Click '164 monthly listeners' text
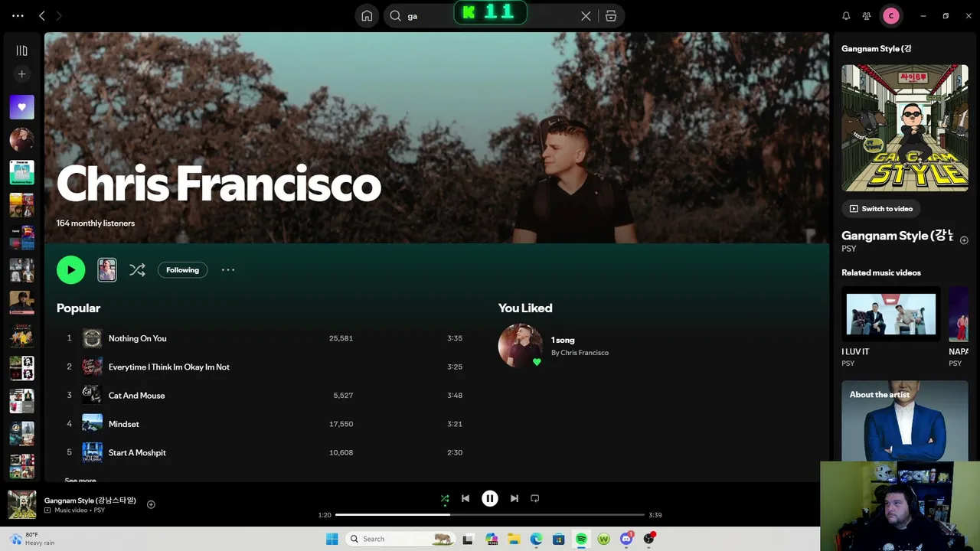The width and height of the screenshot is (980, 551). click(x=96, y=223)
